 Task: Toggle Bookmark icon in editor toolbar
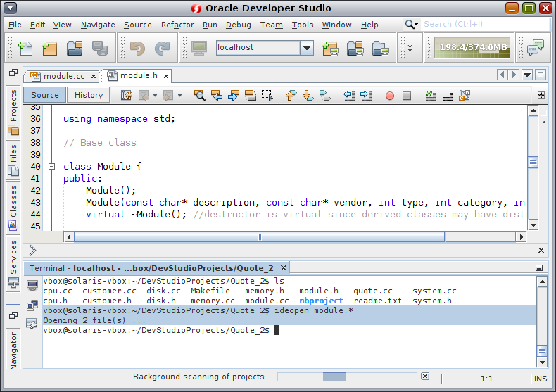tap(325, 95)
